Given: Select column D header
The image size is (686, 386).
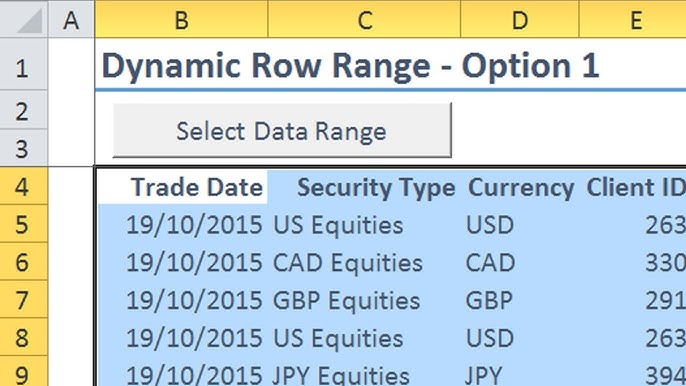Looking at the screenshot, I should point(520,19).
